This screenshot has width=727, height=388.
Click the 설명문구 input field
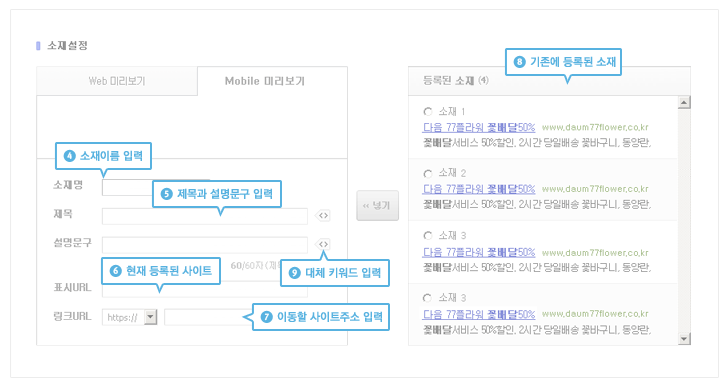click(x=205, y=245)
